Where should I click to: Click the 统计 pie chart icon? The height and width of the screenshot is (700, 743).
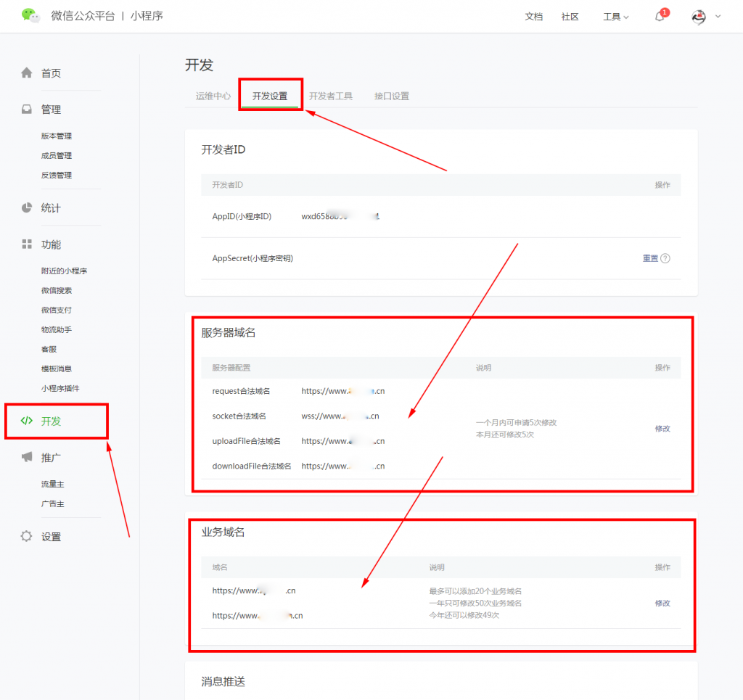pos(27,208)
